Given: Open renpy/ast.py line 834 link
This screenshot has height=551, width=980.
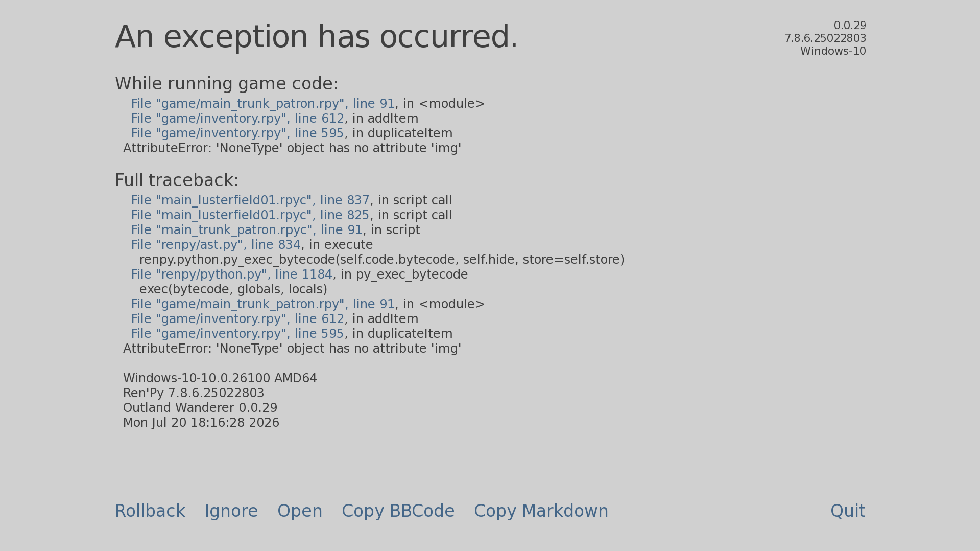Looking at the screenshot, I should [x=216, y=245].
